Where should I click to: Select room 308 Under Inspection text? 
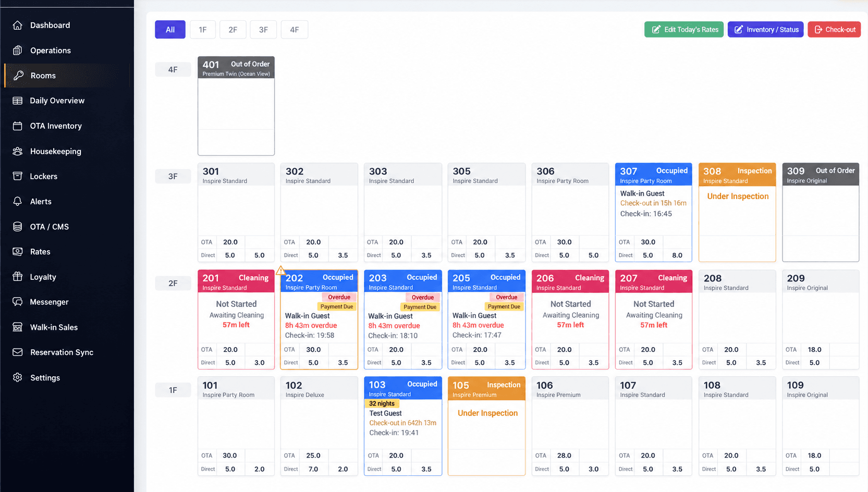coord(738,196)
